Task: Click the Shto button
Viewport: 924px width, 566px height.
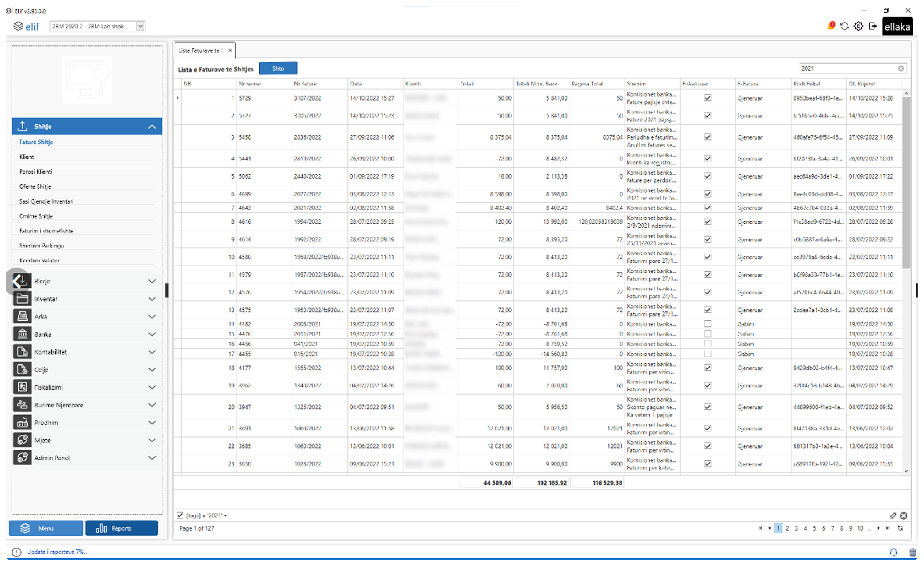Action: (278, 68)
